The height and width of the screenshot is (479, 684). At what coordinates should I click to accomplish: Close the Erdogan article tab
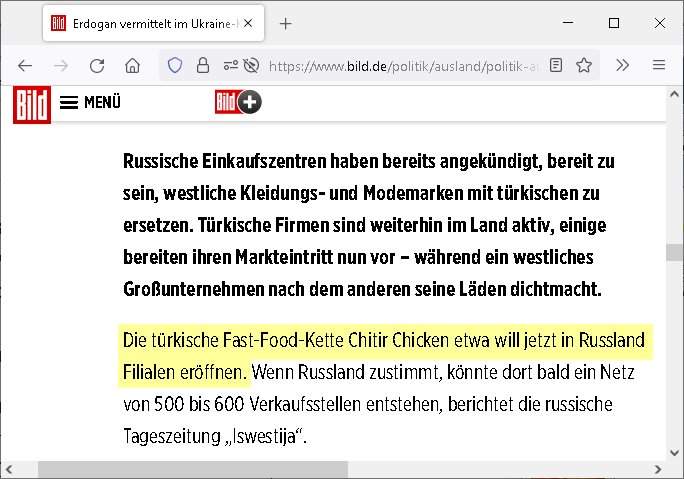point(248,23)
